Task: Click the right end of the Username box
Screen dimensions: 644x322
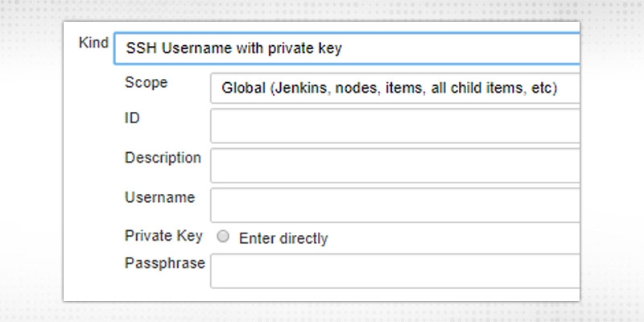Action: 568,204
